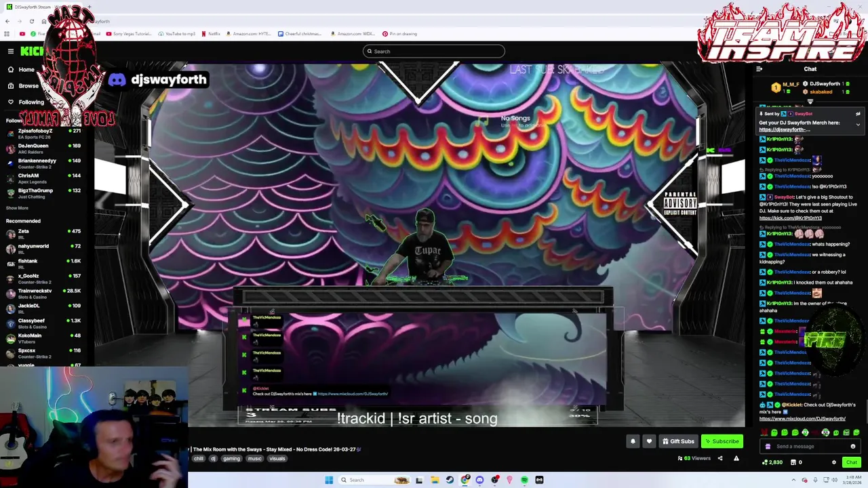Click the Kick search field

(434, 52)
